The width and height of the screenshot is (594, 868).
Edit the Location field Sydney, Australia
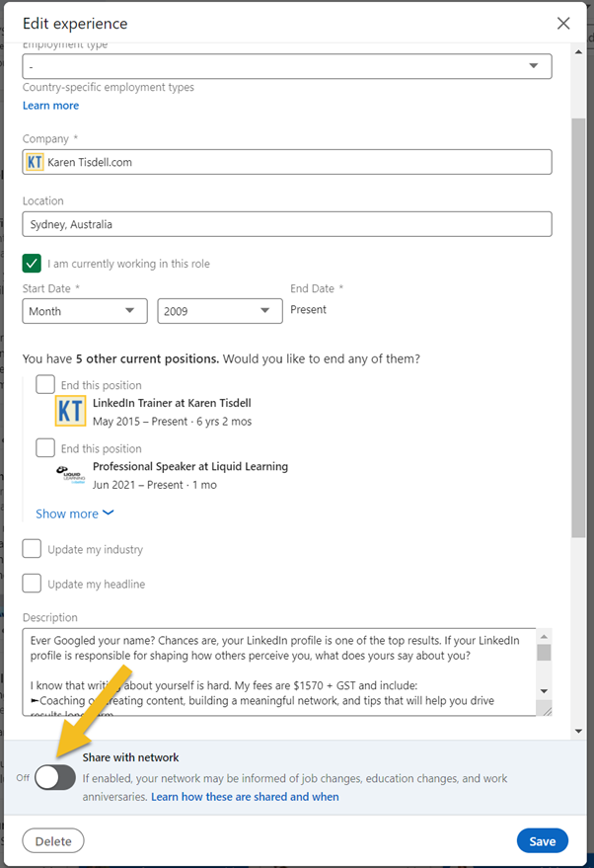coord(287,224)
